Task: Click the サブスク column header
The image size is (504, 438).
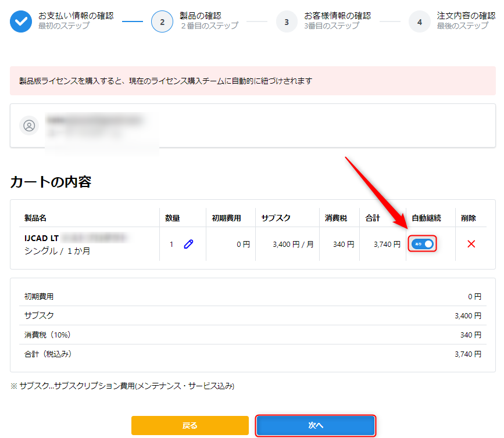Action: 276,218
